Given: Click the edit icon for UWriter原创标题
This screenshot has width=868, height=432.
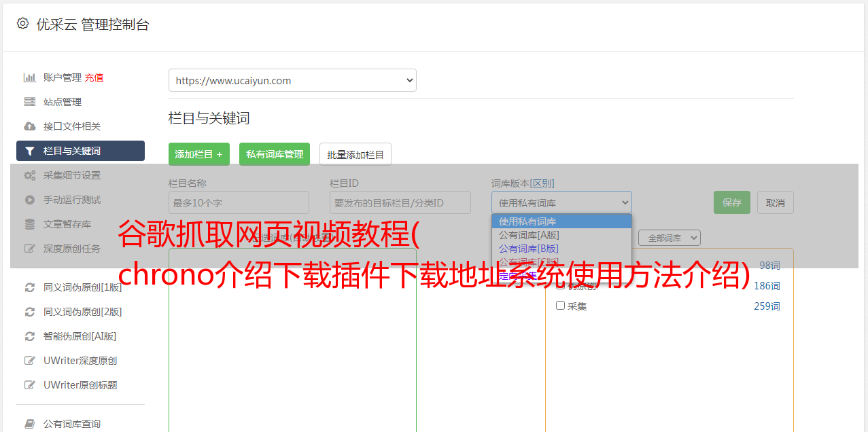Looking at the screenshot, I should (30, 385).
